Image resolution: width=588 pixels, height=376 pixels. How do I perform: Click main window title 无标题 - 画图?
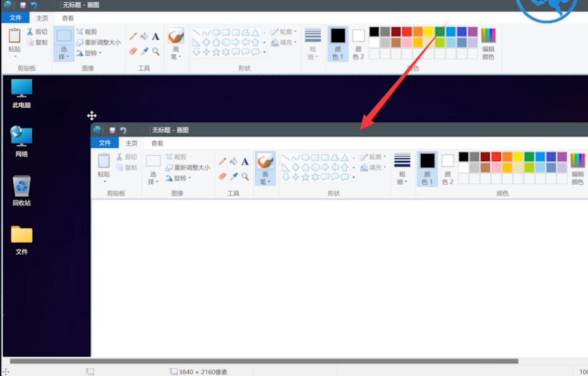coord(81,5)
